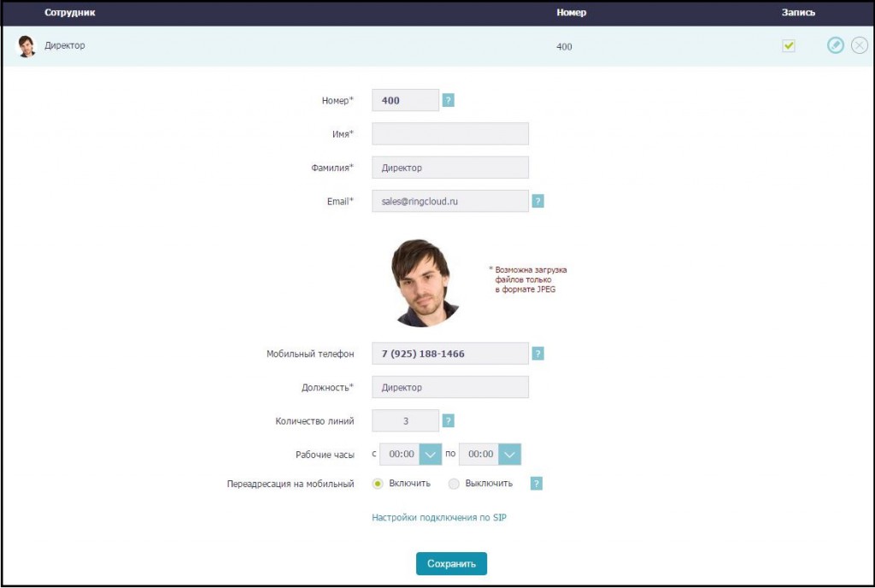The image size is (875, 588).
Task: Open help icon next to Email field
Action: point(537,201)
